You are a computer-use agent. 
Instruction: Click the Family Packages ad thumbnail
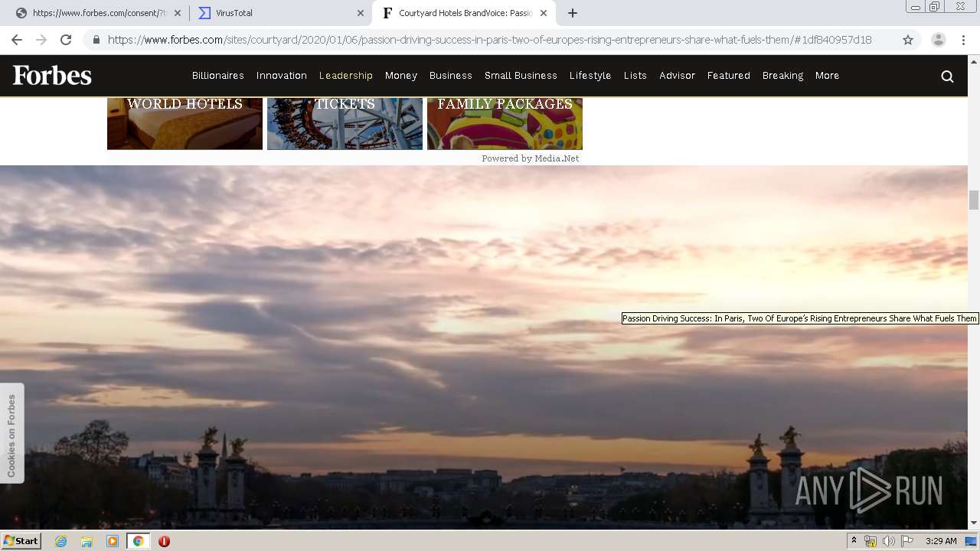(505, 123)
